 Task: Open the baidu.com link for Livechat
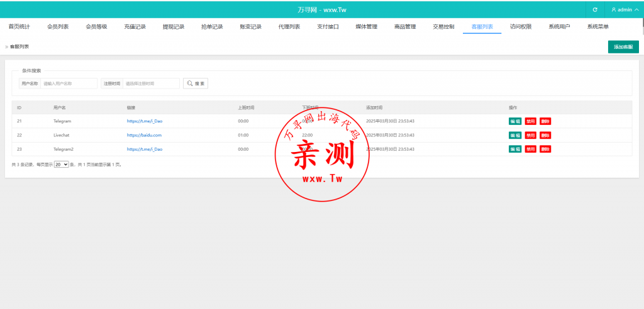click(144, 135)
